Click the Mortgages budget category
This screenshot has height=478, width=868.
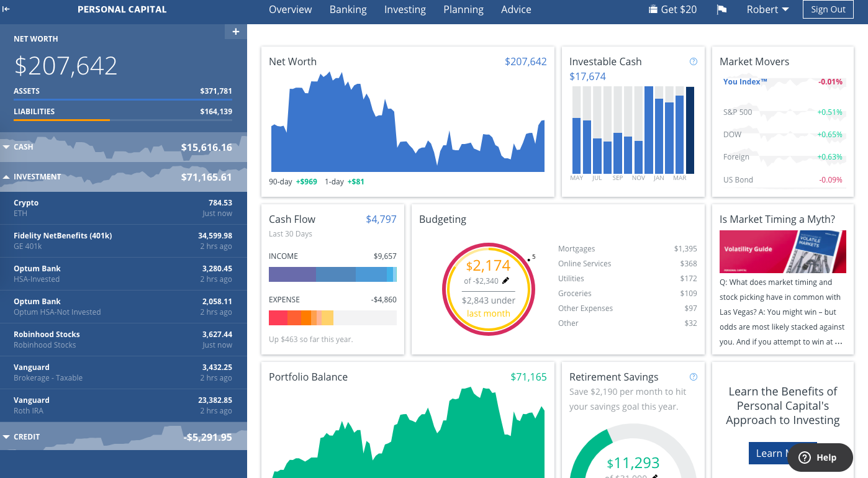pyautogui.click(x=628, y=249)
